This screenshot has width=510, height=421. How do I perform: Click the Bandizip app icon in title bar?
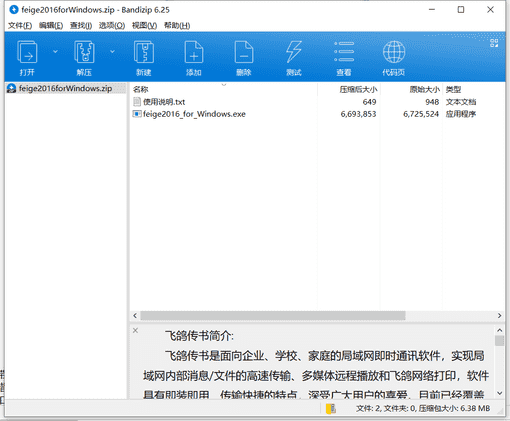14,10
